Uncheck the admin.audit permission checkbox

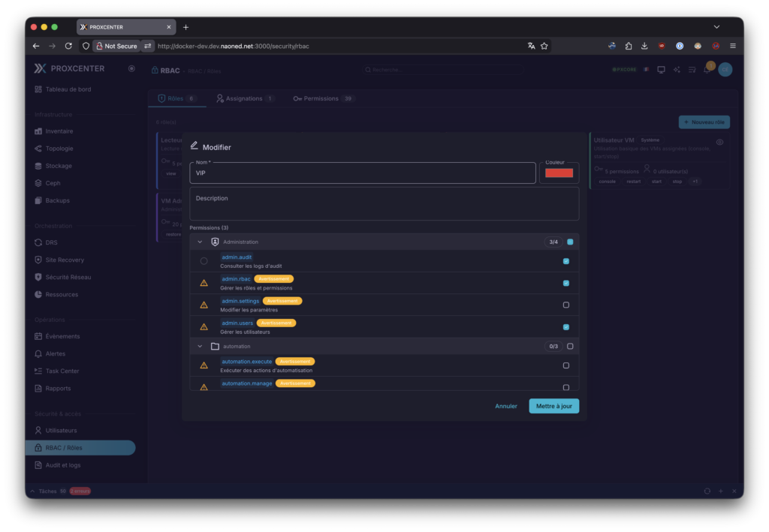566,261
